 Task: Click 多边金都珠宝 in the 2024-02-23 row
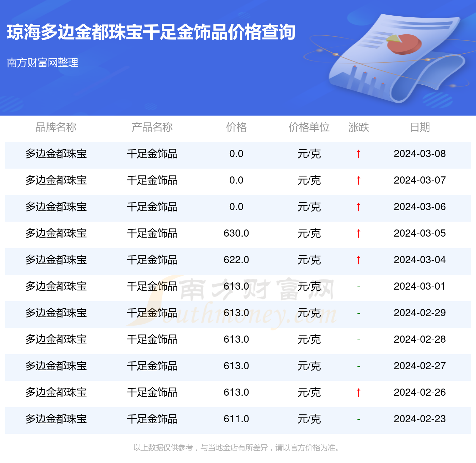click(x=56, y=419)
